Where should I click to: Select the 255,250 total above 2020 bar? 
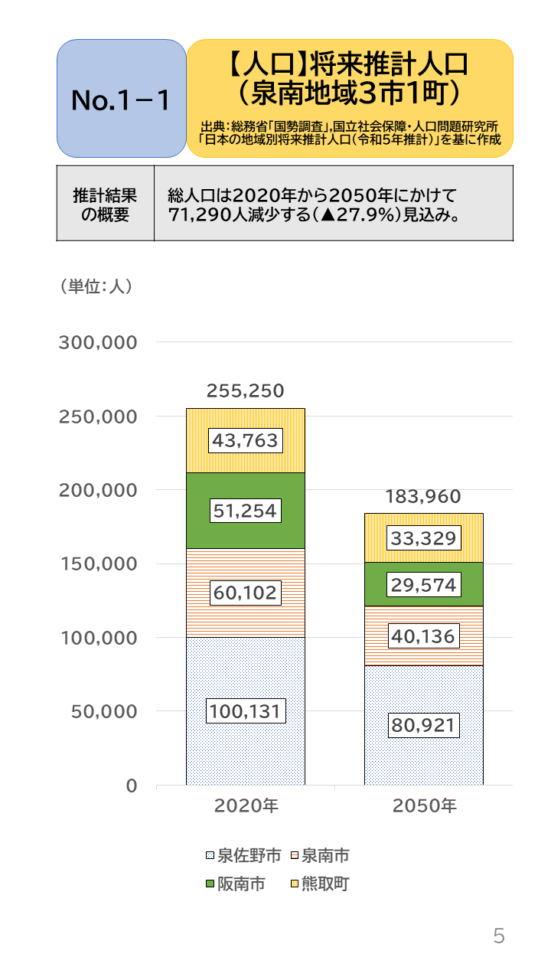coord(246,391)
